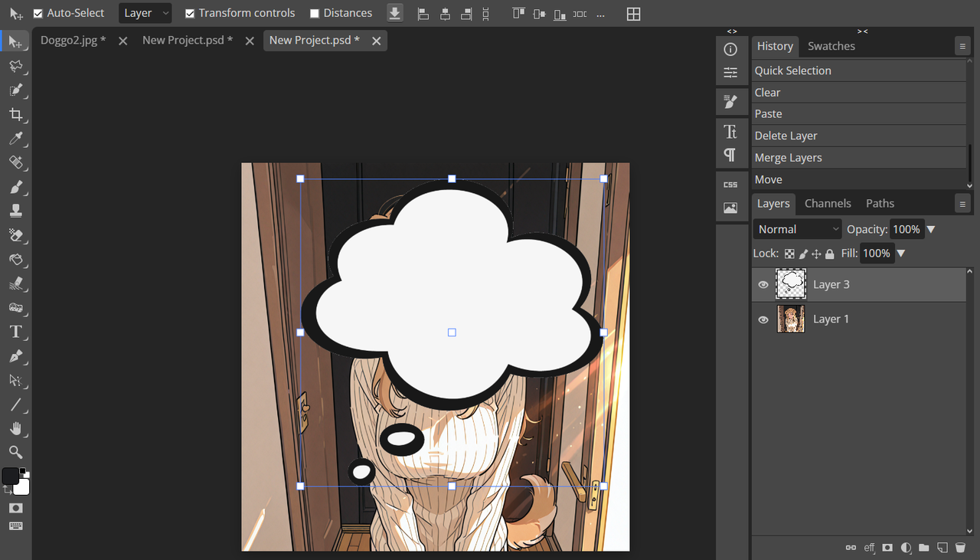Image resolution: width=980 pixels, height=560 pixels.
Task: Enable the Distances checkbox
Action: [x=315, y=14]
